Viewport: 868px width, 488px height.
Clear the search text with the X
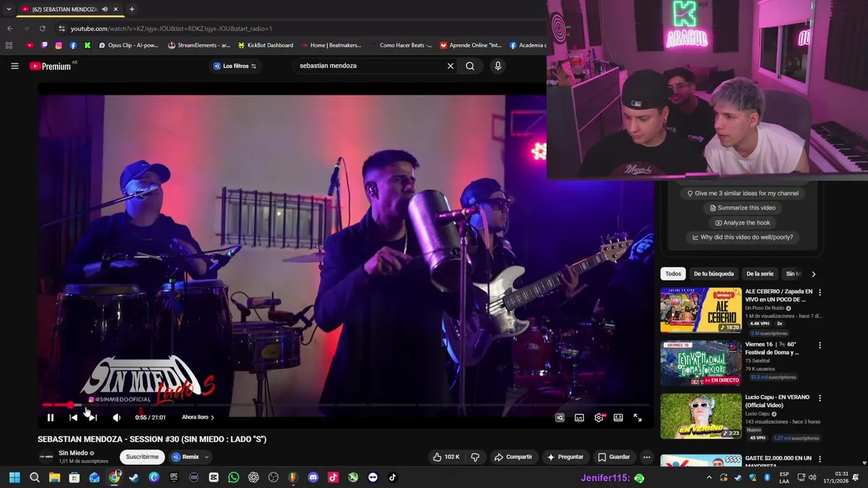tap(450, 66)
